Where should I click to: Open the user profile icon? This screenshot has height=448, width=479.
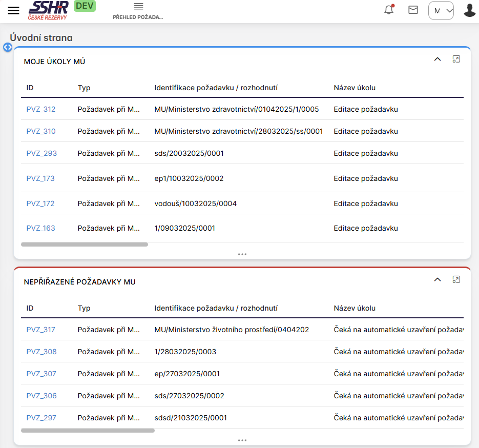[x=469, y=10]
